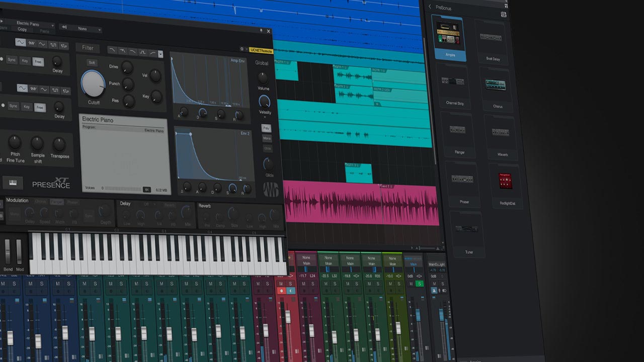Enable Mono mode in the Global section

[x=267, y=138]
